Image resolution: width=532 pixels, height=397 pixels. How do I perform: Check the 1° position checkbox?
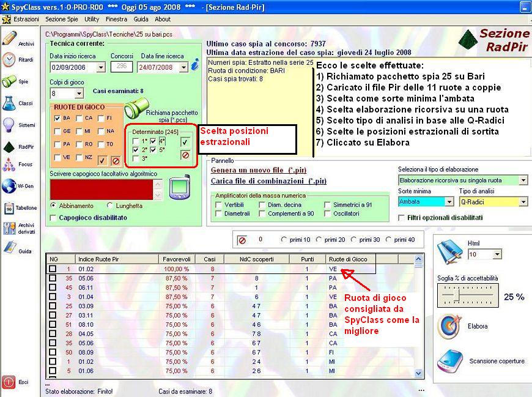point(136,141)
